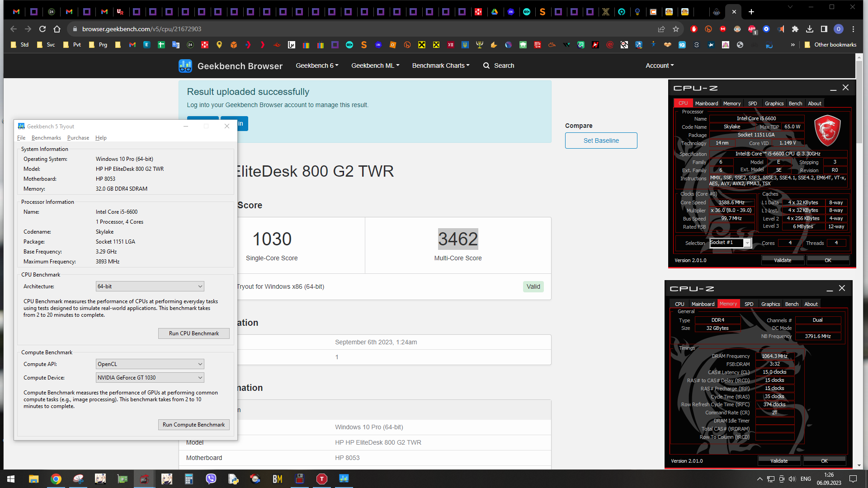
Task: Open Graphics tab in bottom CPU-Z window
Action: click(x=770, y=304)
